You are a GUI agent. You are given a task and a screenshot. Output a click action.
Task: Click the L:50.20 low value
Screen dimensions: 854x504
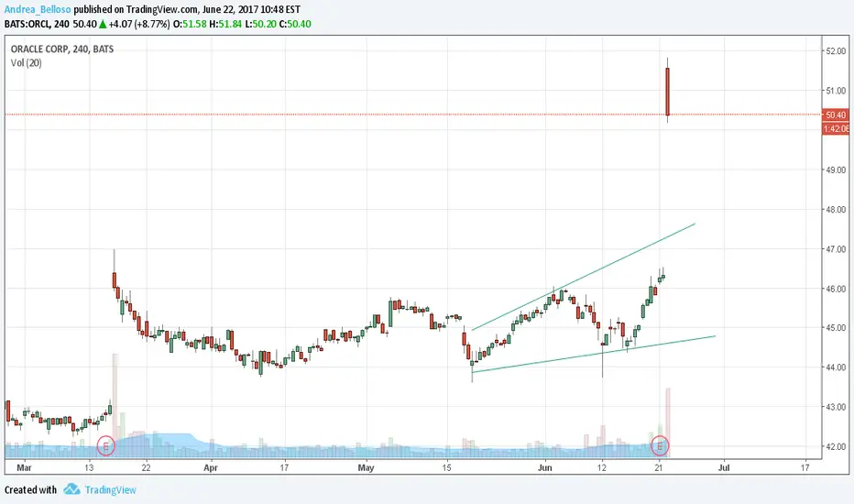pyautogui.click(x=260, y=24)
